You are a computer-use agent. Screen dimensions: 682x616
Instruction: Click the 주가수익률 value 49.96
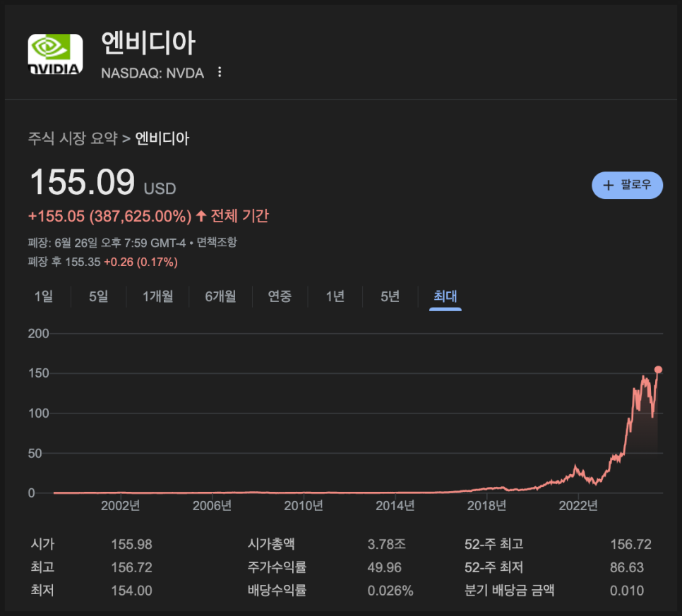point(385,567)
